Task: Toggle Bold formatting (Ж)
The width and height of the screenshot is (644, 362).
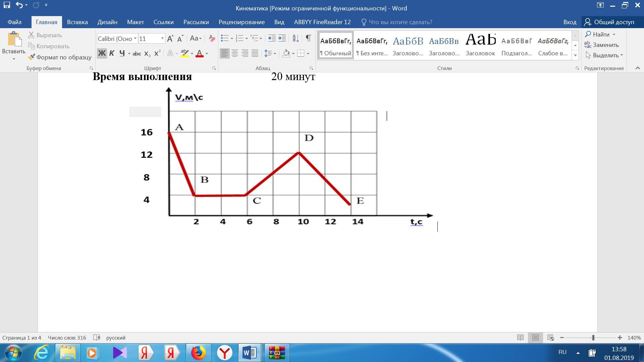Action: 102,53
